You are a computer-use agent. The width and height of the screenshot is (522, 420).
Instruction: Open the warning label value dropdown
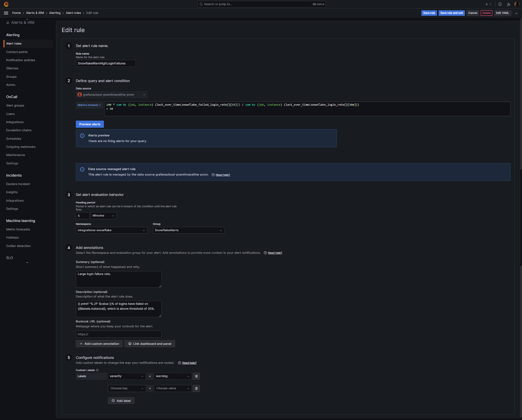pyautogui.click(x=173, y=376)
